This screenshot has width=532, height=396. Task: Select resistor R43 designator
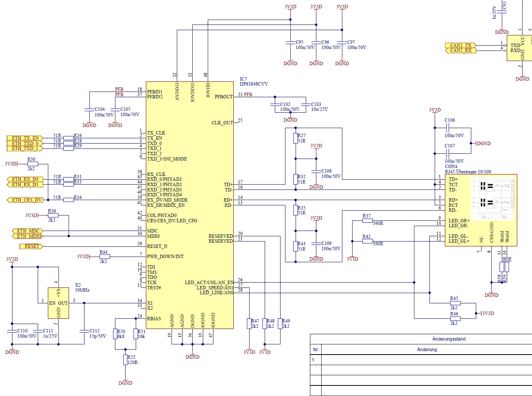[302, 244]
